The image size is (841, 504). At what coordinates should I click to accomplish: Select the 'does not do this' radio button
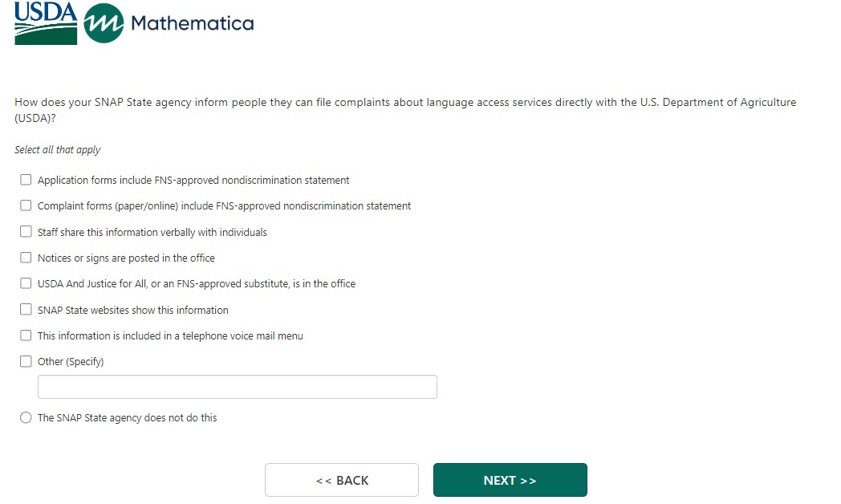pyautogui.click(x=26, y=417)
